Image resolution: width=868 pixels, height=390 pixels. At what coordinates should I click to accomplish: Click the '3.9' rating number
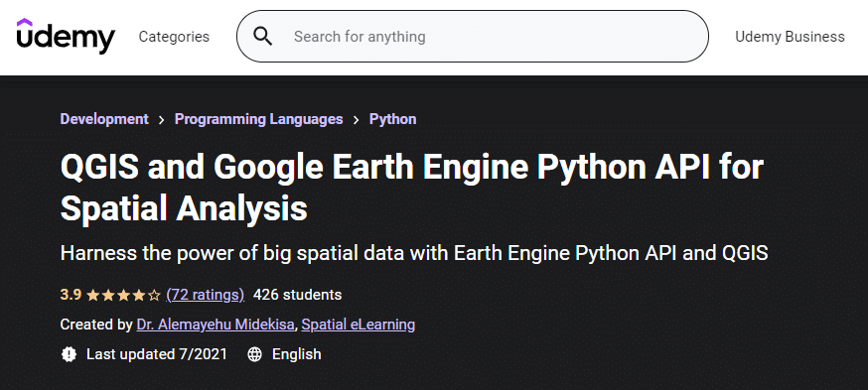pyautogui.click(x=71, y=295)
